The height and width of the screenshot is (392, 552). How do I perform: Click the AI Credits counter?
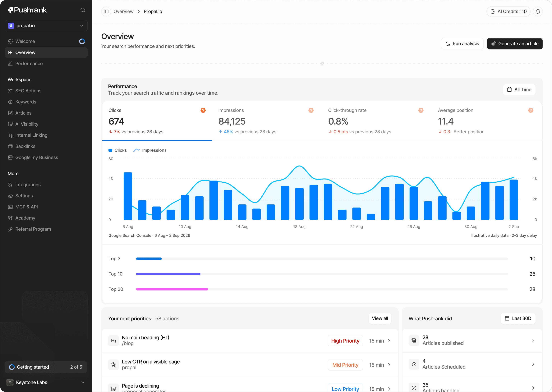pos(508,11)
